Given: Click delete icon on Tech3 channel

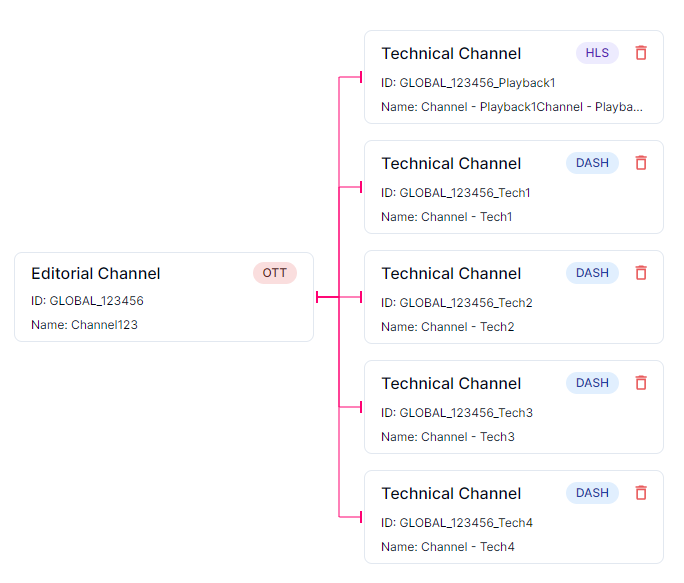Looking at the screenshot, I should point(641,383).
